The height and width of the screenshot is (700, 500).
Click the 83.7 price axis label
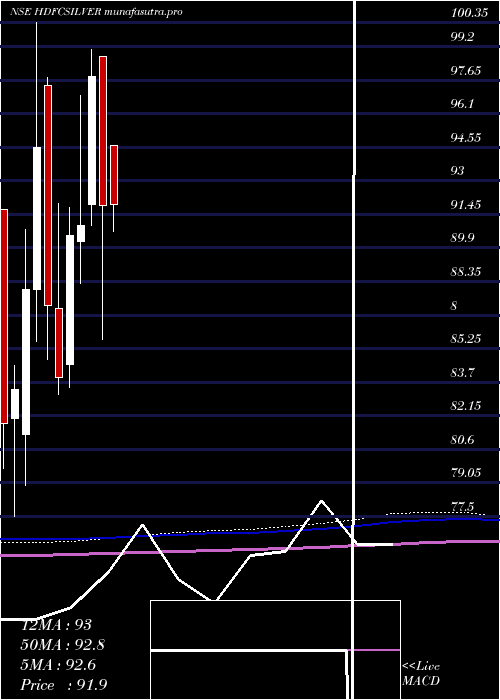tap(462, 372)
